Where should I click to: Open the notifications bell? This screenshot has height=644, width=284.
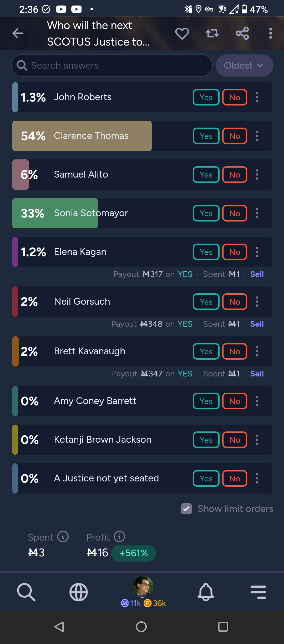[206, 592]
